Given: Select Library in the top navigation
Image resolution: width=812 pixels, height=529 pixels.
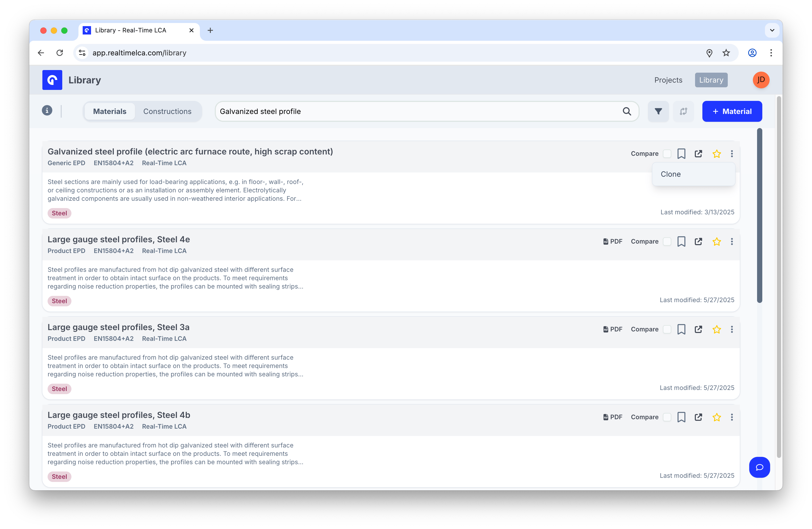Looking at the screenshot, I should pyautogui.click(x=711, y=80).
